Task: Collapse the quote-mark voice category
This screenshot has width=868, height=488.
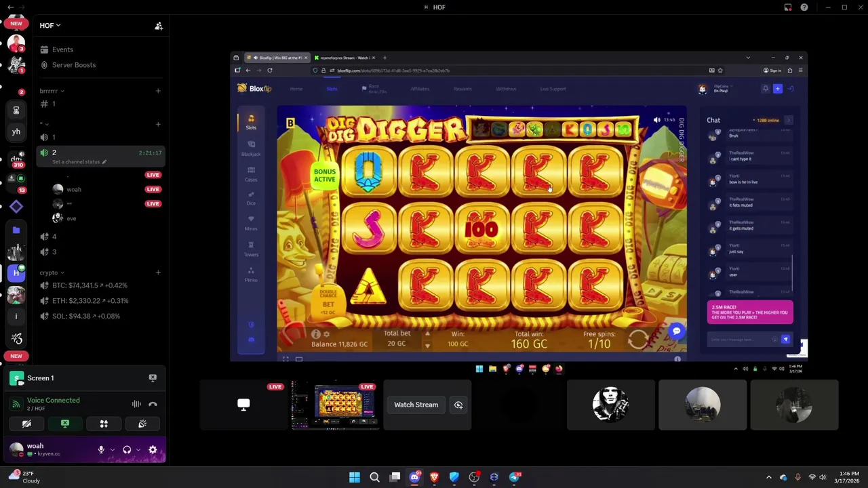Action: click(x=44, y=124)
